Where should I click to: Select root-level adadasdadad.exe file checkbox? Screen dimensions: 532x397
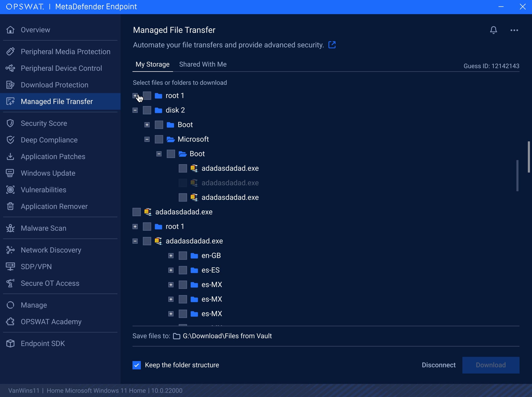coord(137,212)
